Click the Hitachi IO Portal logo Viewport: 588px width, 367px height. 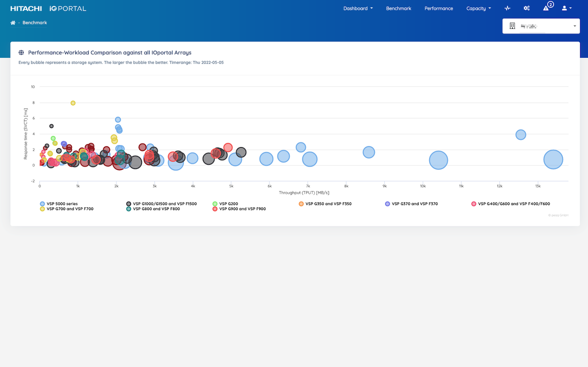coord(48,9)
